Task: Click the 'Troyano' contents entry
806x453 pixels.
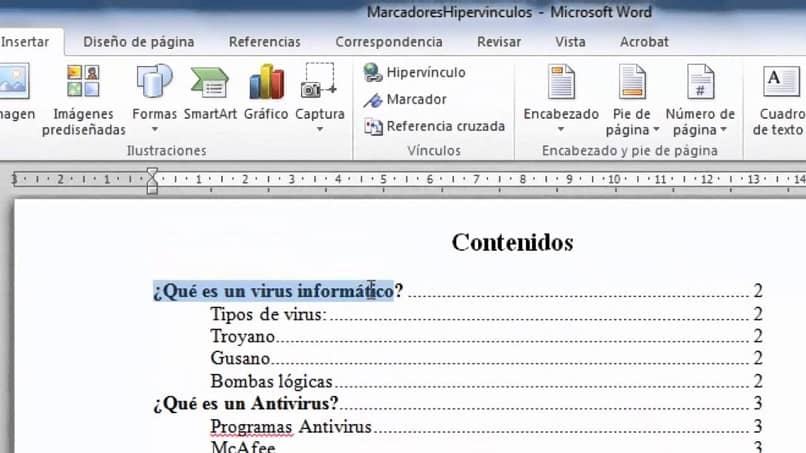Action: point(243,337)
